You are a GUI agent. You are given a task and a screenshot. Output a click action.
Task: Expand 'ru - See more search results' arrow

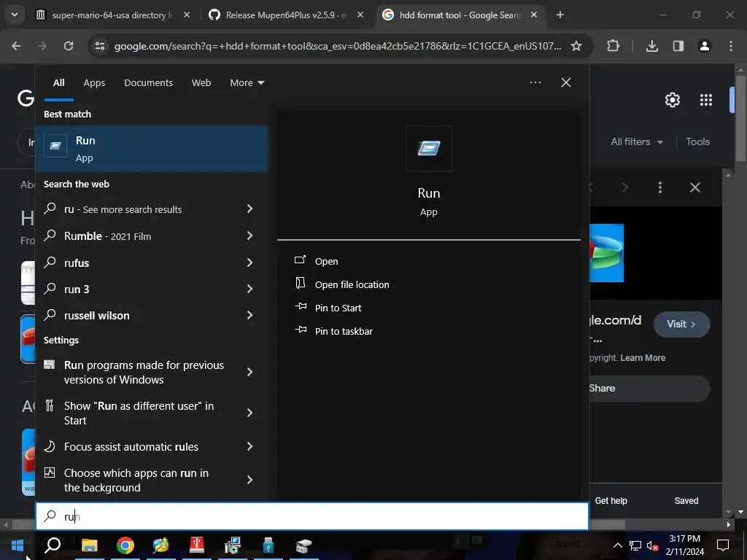pos(249,209)
